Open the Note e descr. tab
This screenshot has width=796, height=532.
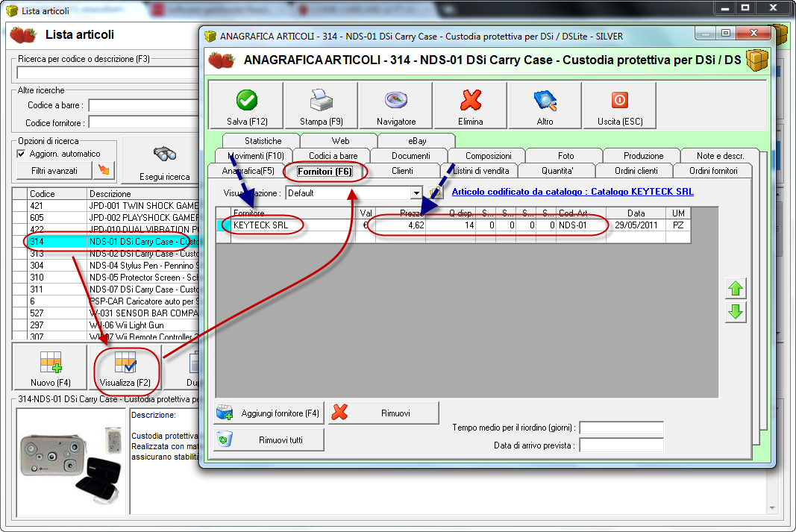(x=720, y=155)
